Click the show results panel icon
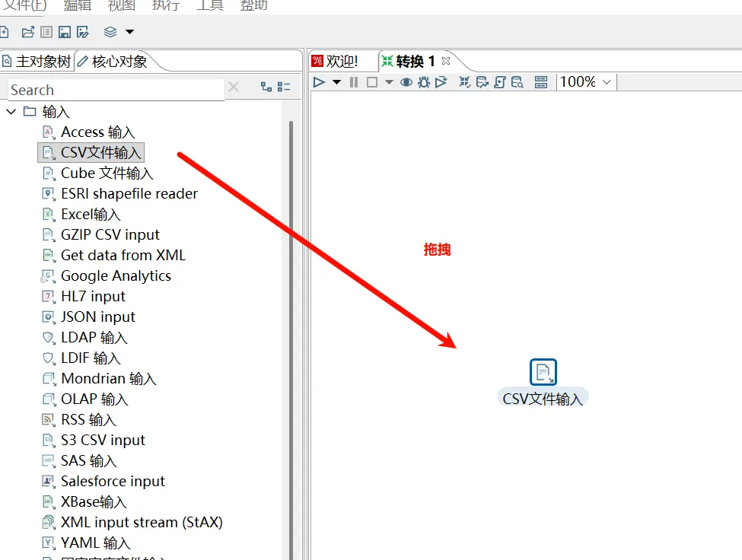 point(541,82)
